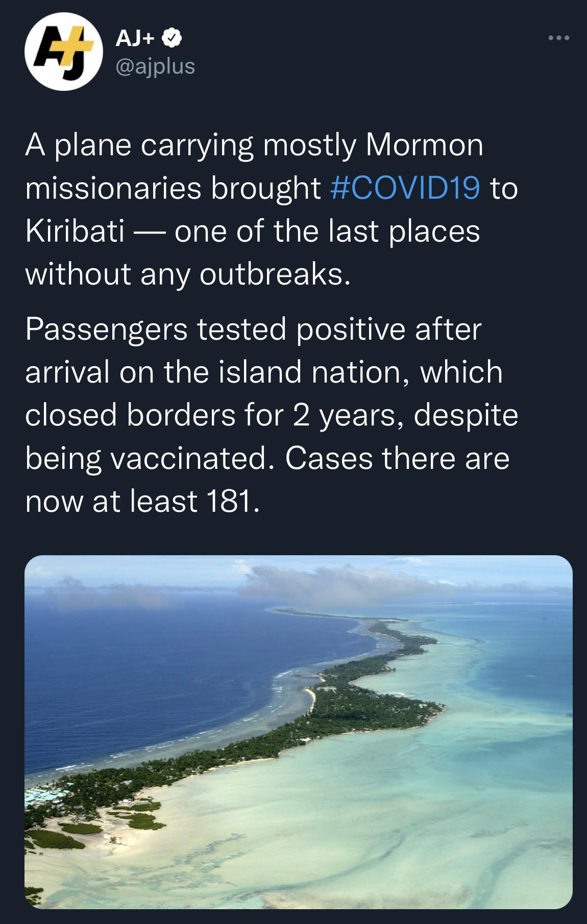Click the word "Passengers" in the tweet

click(x=106, y=329)
